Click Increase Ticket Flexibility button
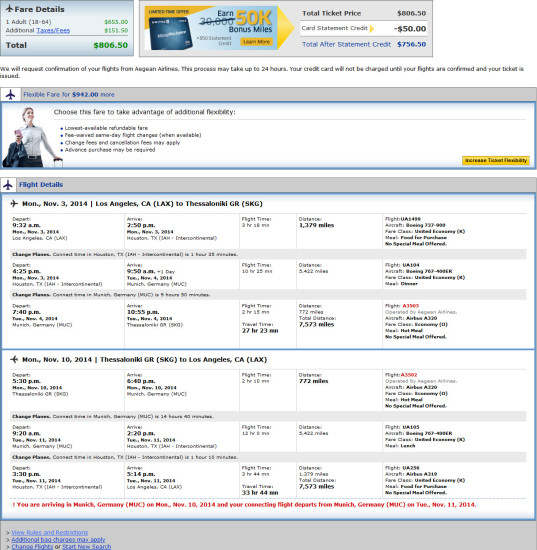This screenshot has height=550, width=537. [x=496, y=160]
